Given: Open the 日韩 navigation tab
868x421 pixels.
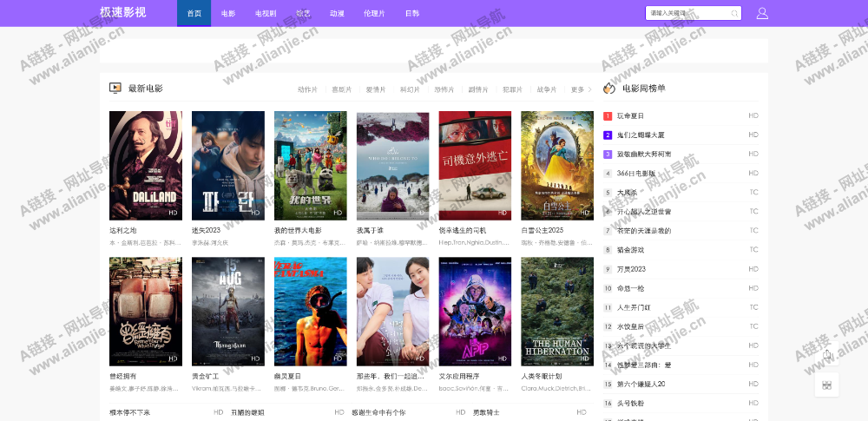Looking at the screenshot, I should pos(411,13).
